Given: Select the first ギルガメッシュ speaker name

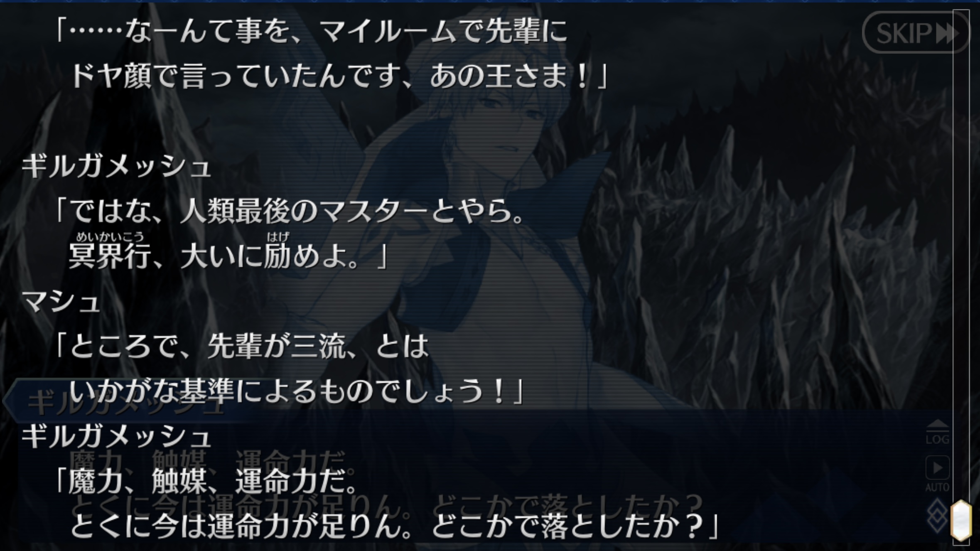Looking at the screenshot, I should (x=116, y=167).
